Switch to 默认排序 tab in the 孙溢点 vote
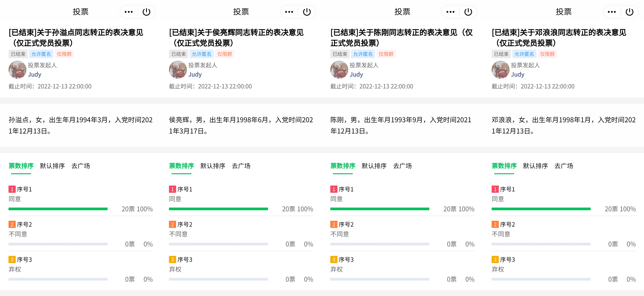The image size is (644, 296). [52, 166]
